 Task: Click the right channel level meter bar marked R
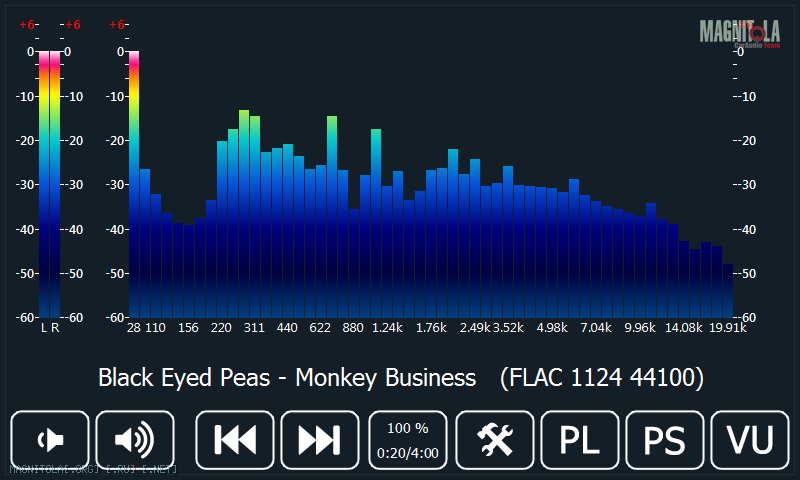[55, 185]
